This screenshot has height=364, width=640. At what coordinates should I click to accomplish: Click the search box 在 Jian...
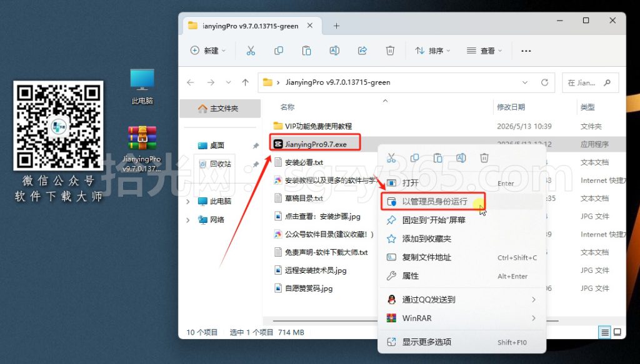pos(590,82)
